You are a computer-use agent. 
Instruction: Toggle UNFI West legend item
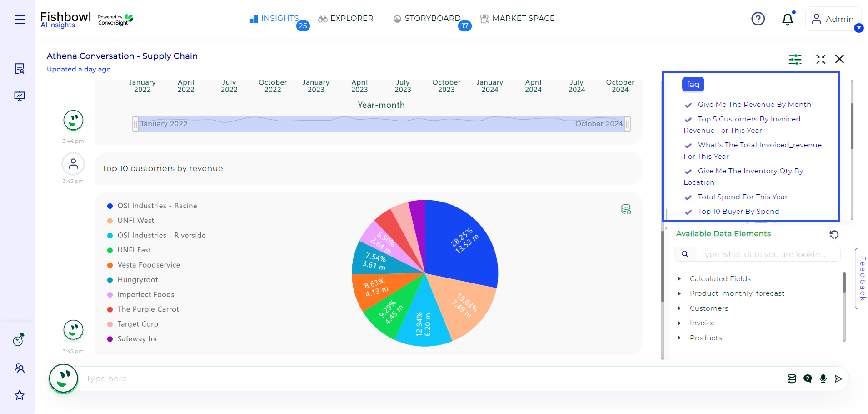click(x=130, y=221)
